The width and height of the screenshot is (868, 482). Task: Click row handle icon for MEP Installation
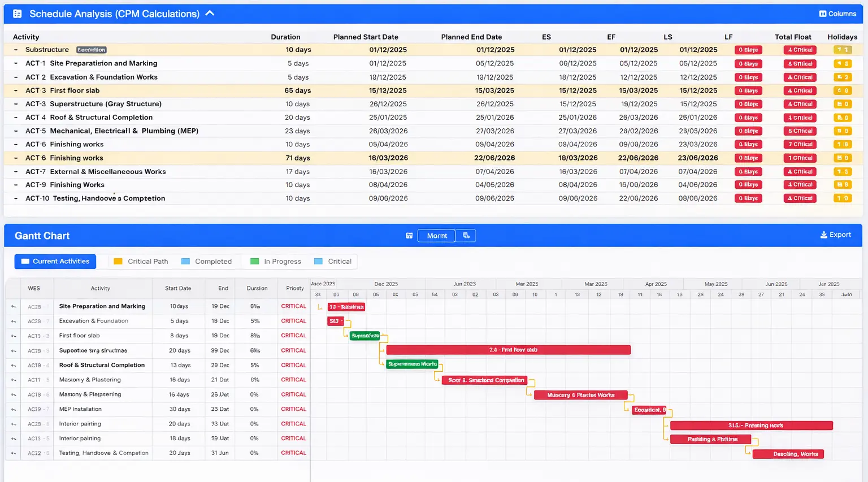[x=14, y=409]
